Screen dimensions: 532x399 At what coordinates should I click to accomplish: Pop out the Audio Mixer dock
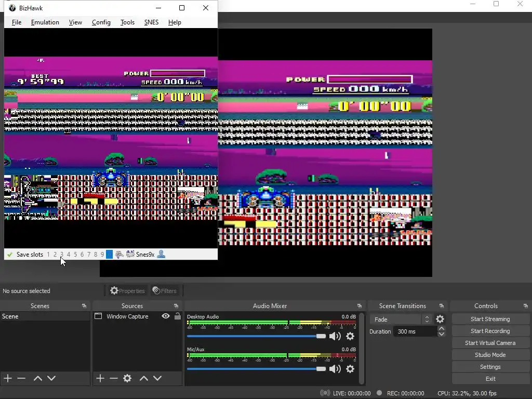click(x=360, y=306)
